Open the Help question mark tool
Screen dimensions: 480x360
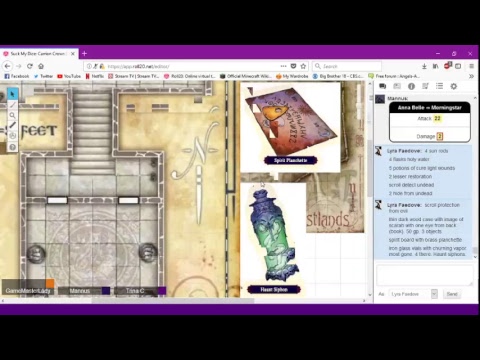(12, 147)
